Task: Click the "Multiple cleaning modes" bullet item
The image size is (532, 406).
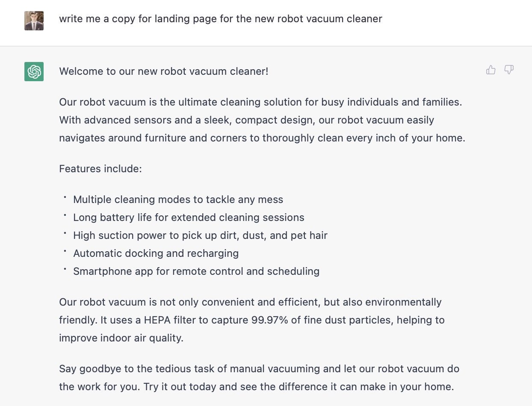Action: pos(178,200)
